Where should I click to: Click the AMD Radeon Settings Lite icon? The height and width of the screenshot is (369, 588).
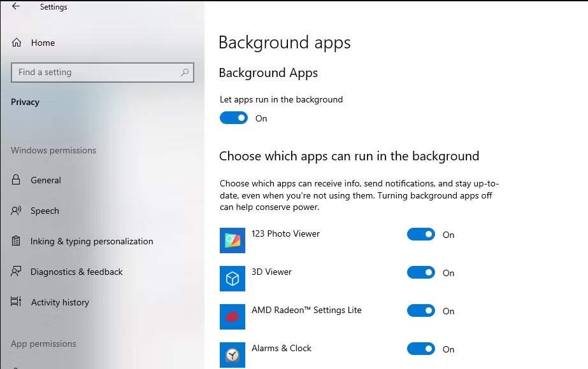[x=232, y=317]
